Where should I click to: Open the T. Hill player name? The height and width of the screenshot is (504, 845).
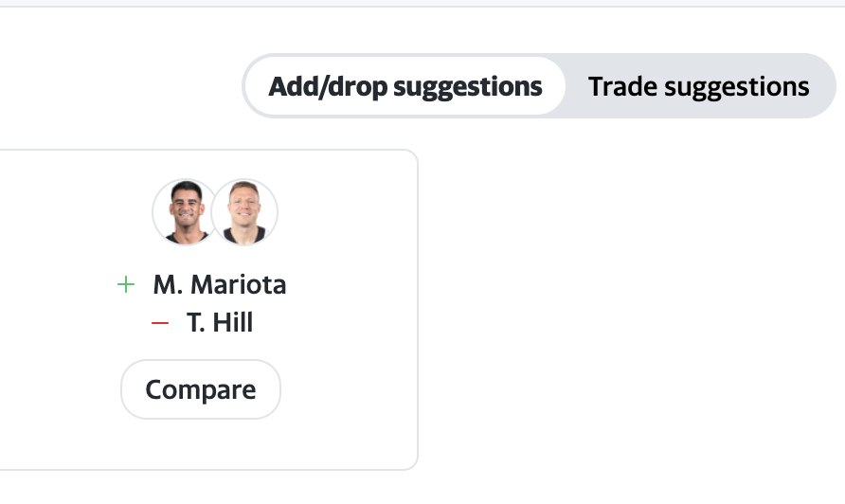220,324
